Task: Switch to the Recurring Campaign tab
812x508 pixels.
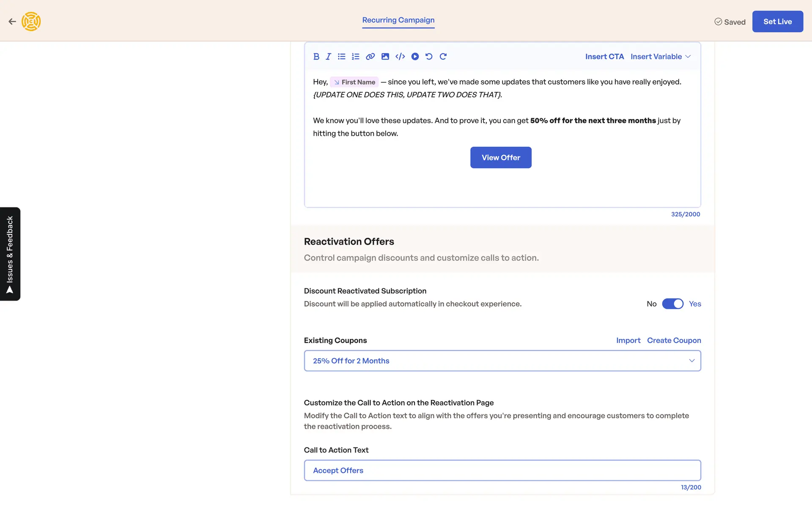Action: [x=398, y=20]
